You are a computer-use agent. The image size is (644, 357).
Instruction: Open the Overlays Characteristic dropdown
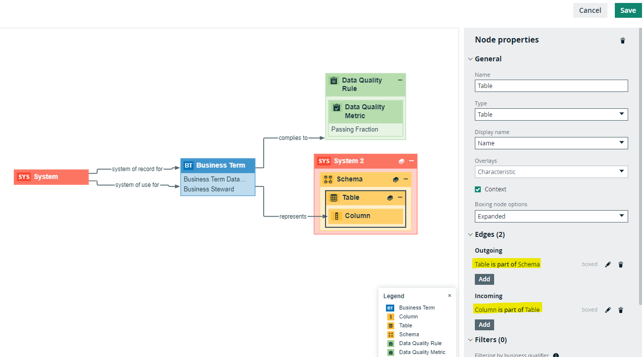pyautogui.click(x=552, y=172)
